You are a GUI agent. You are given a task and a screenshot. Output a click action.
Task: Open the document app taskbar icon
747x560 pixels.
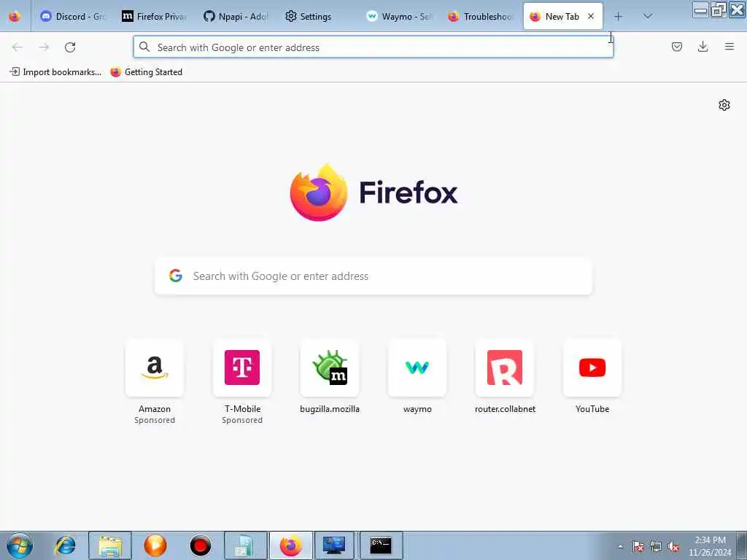tap(245, 545)
